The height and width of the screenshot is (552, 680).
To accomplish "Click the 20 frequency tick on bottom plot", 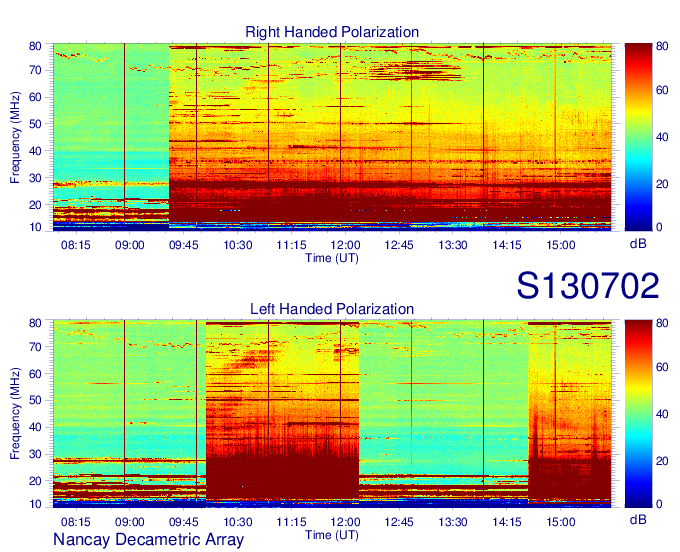I will [x=36, y=481].
